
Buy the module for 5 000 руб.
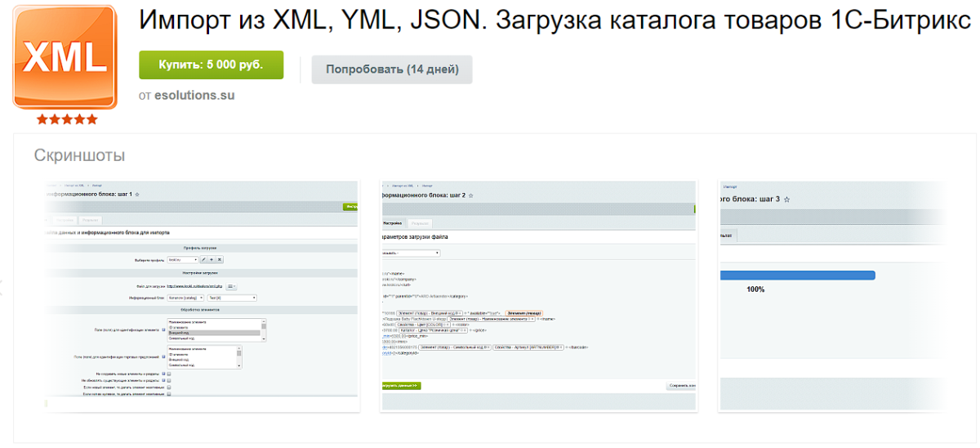(x=212, y=65)
